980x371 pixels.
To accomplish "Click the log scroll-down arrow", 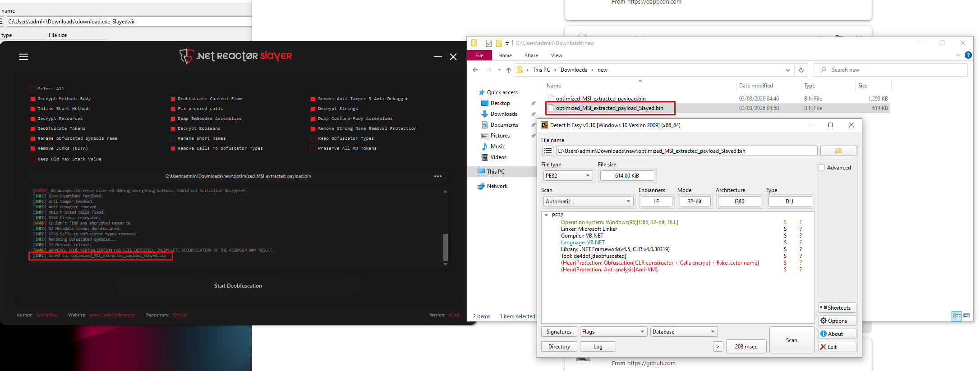I will (x=446, y=264).
